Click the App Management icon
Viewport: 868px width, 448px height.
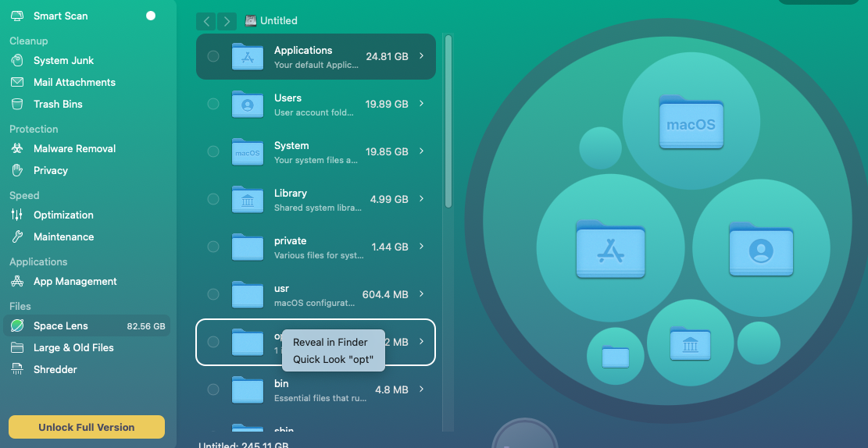(17, 281)
